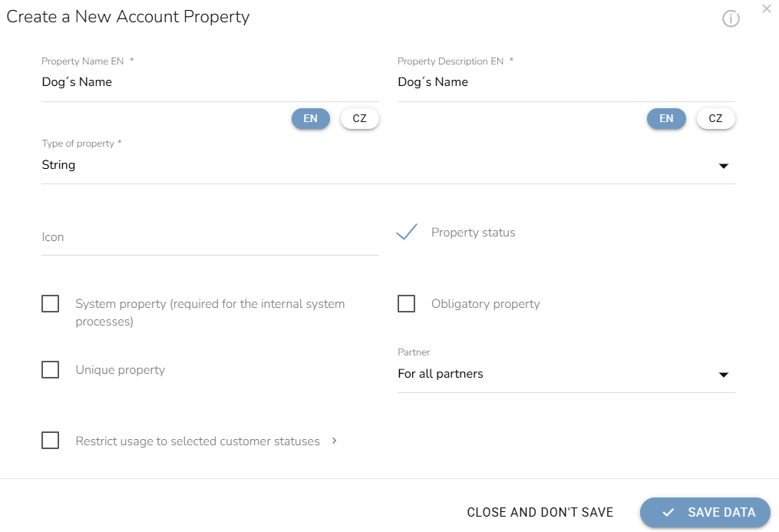Switch Property Name language to CZ

[360, 119]
